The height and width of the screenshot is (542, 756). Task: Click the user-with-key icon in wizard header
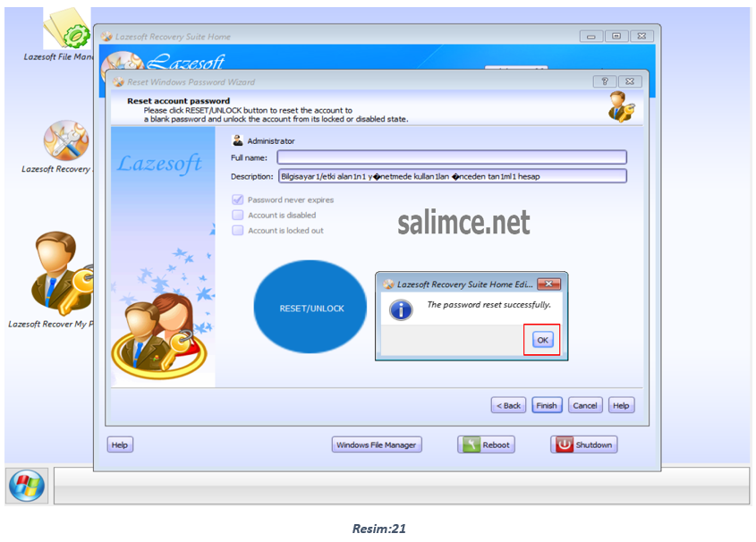click(x=620, y=106)
